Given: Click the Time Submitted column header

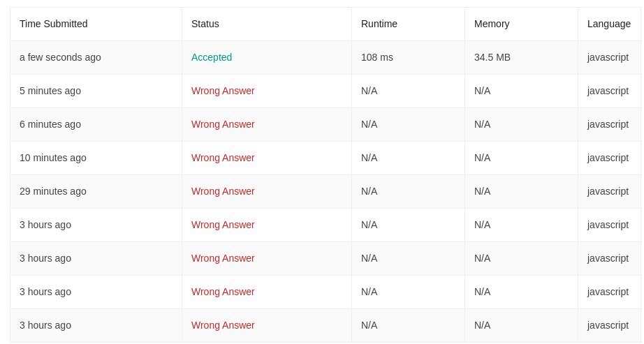Looking at the screenshot, I should coord(53,24).
